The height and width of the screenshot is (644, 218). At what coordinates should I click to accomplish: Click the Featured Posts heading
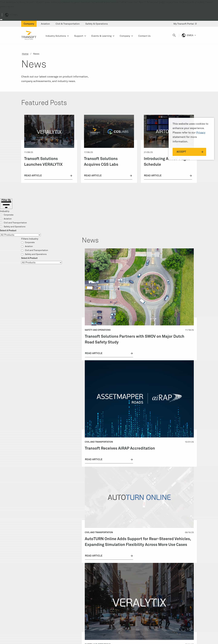pyautogui.click(x=44, y=103)
